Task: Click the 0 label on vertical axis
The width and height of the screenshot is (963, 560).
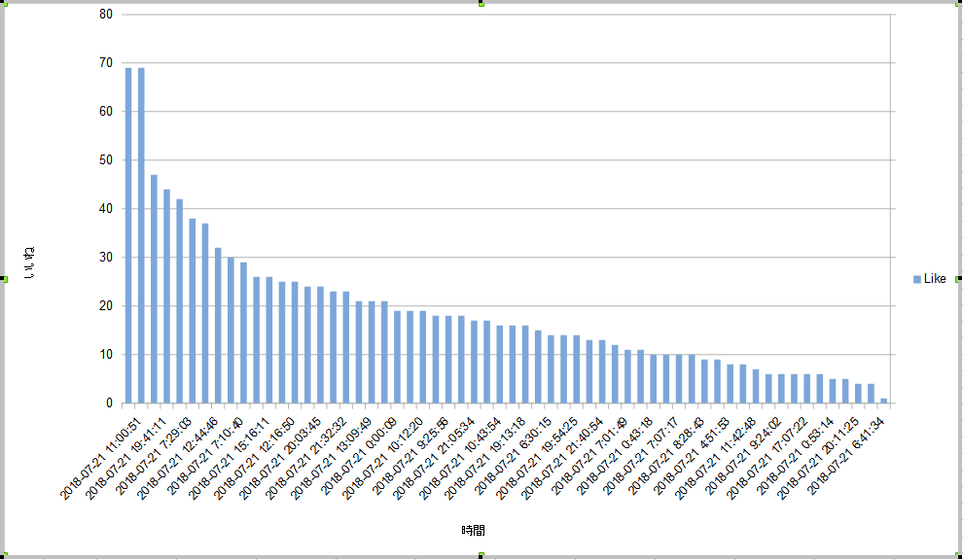Action: click(x=109, y=403)
